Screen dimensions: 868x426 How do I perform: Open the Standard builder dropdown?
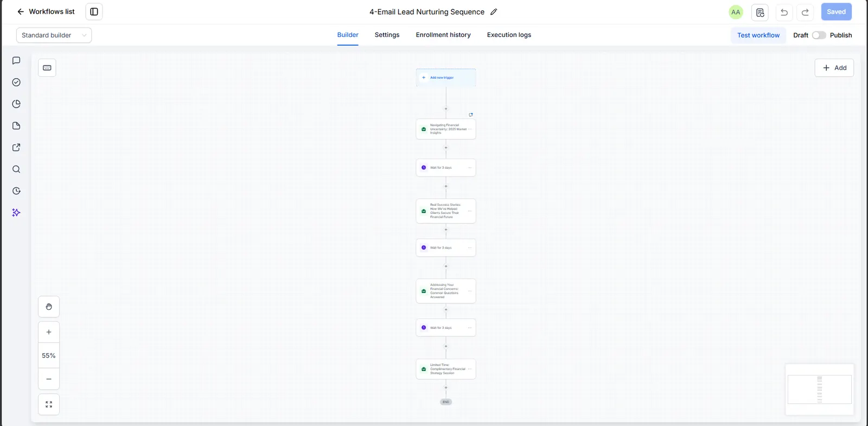coord(54,35)
